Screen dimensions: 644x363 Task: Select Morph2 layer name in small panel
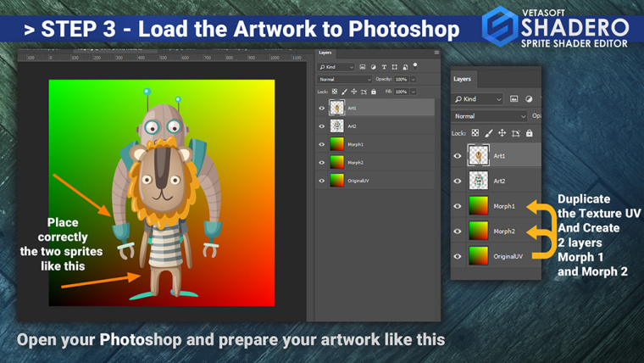pyautogui.click(x=355, y=162)
